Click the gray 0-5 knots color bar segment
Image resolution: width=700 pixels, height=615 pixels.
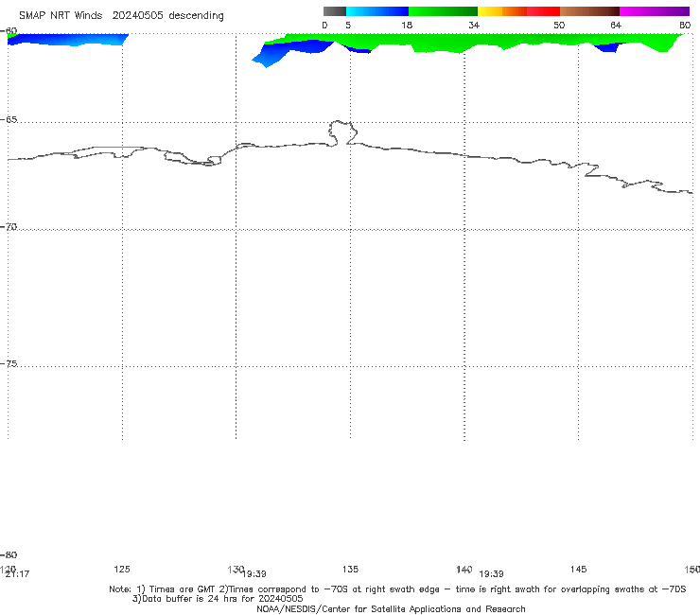335,11
